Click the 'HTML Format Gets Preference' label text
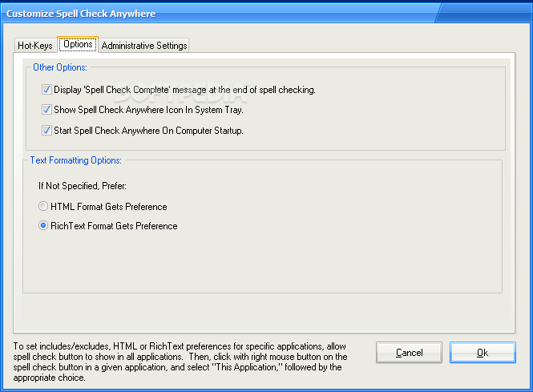The image size is (533, 392). (109, 206)
